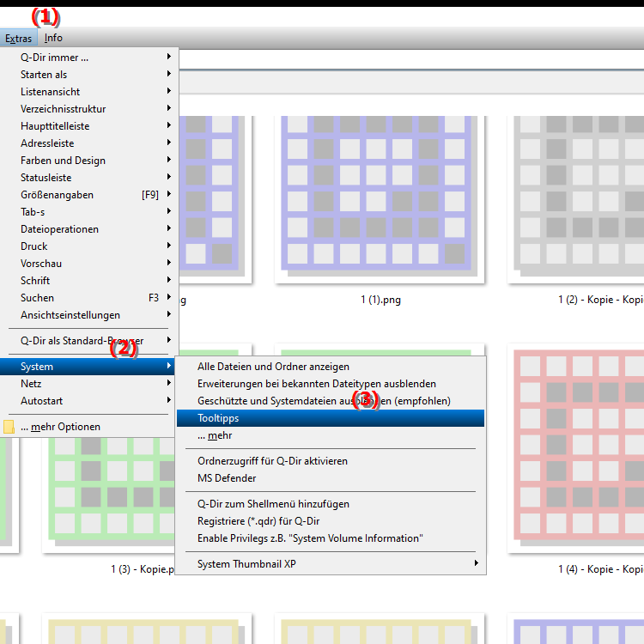Click the folder icon beside 'mehr Optionen'
This screenshot has height=644, width=644.
click(x=9, y=427)
